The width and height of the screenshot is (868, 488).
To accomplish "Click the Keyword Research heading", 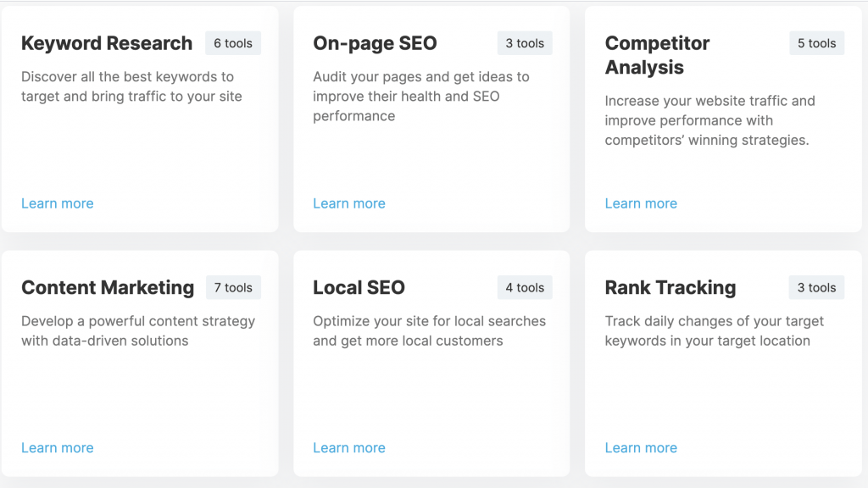I will [x=107, y=43].
